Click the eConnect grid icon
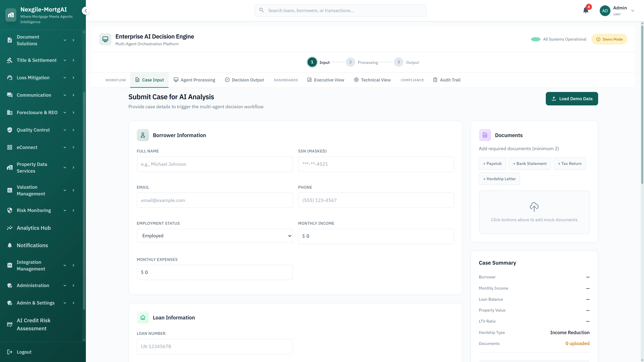 (x=10, y=147)
